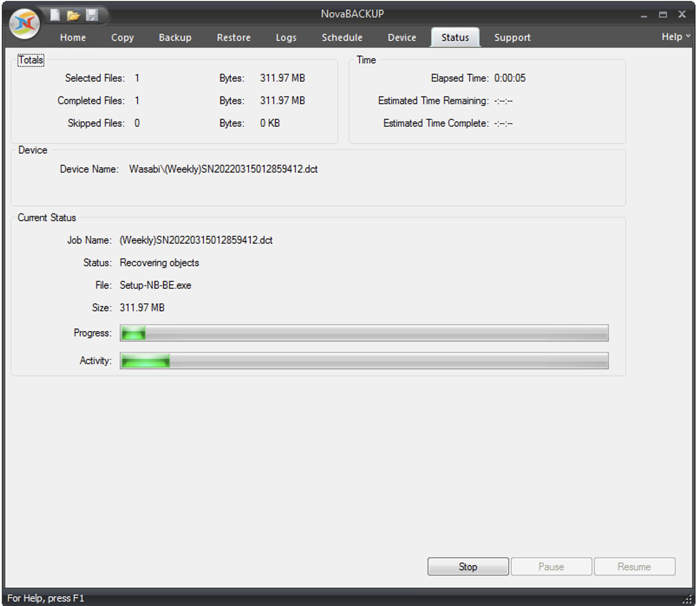The height and width of the screenshot is (606, 700).
Task: Open the Logs tab
Action: [x=286, y=38]
